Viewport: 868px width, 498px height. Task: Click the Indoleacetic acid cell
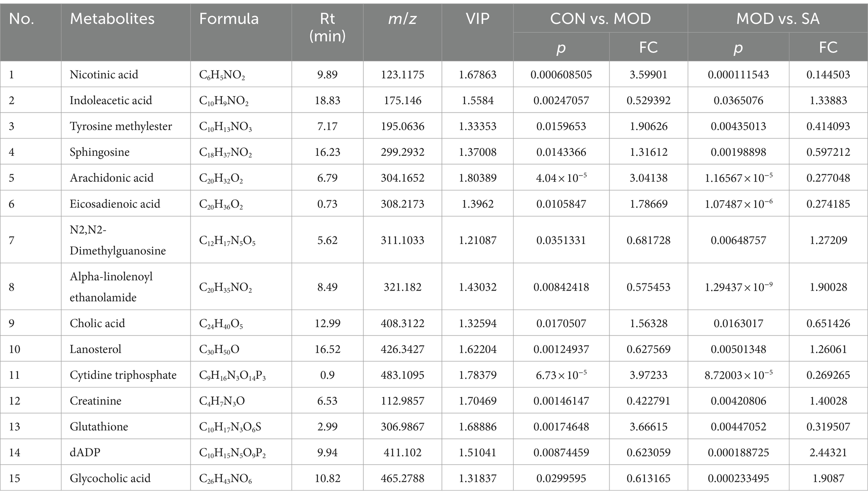pyautogui.click(x=111, y=100)
